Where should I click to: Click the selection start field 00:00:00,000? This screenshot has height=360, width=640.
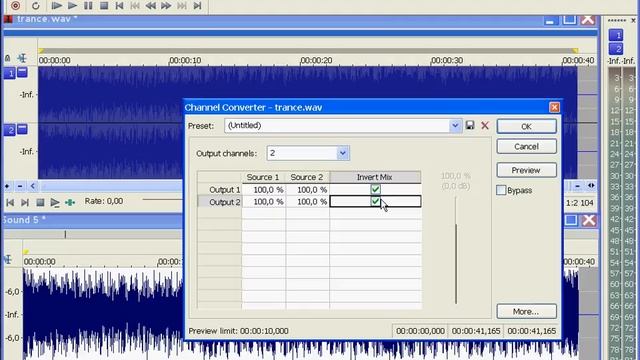click(420, 331)
